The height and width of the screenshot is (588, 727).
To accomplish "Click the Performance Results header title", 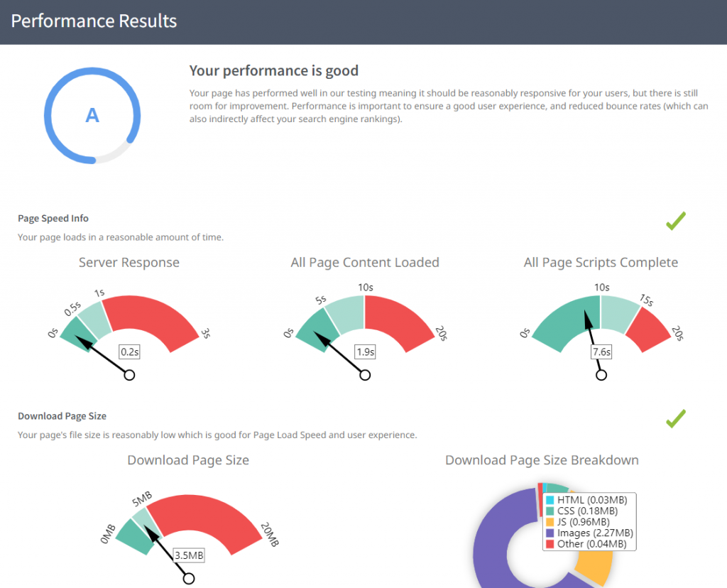I will pos(94,21).
